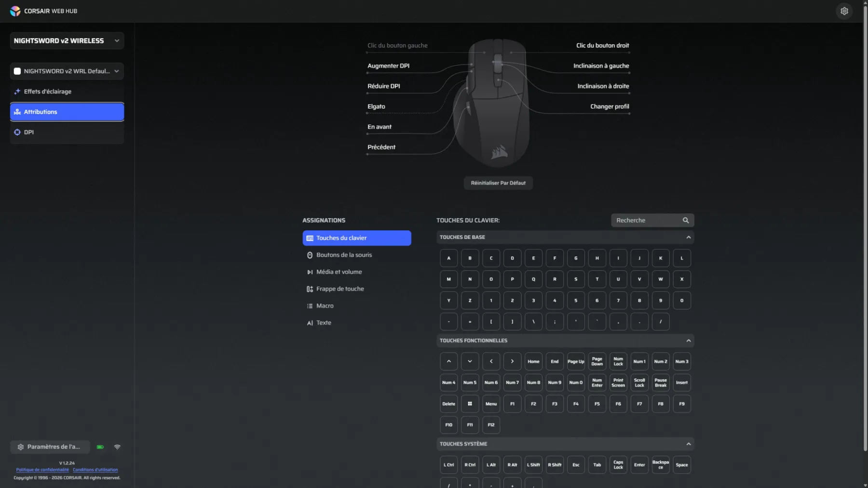The height and width of the screenshot is (488, 868).
Task: Click the white profile color icon
Action: coord(17,71)
